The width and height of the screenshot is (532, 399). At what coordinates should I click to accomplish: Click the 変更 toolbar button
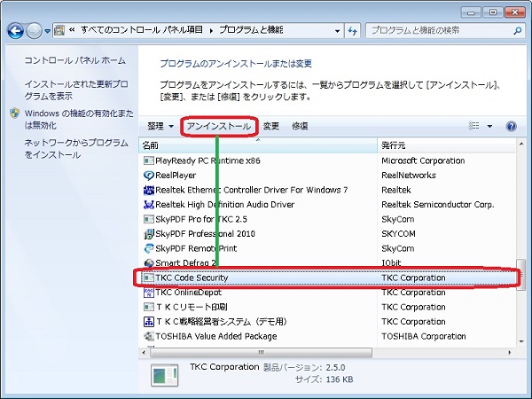271,126
